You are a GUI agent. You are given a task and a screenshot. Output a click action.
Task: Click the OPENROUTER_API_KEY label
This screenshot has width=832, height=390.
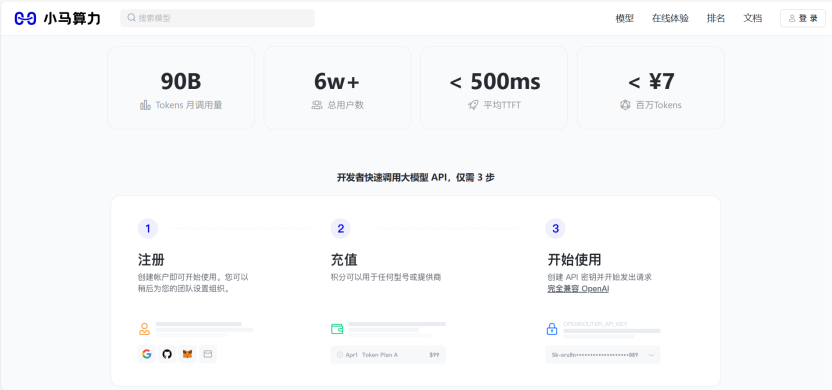(x=595, y=323)
